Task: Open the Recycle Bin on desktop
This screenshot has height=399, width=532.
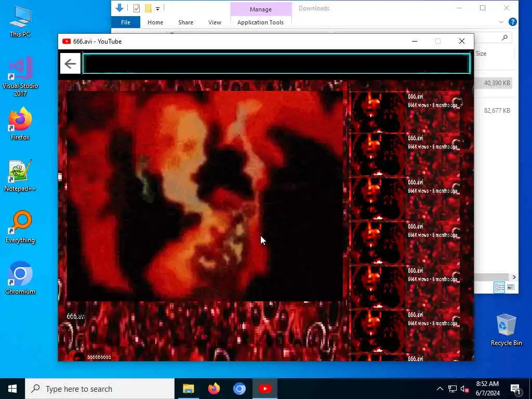Action: [x=506, y=330]
